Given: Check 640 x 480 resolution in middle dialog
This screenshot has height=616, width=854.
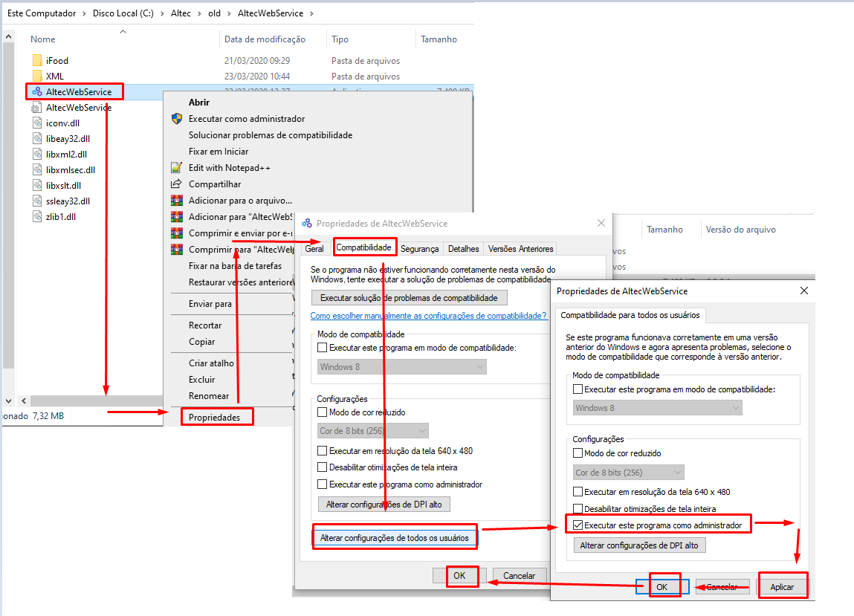Looking at the screenshot, I should [x=323, y=451].
